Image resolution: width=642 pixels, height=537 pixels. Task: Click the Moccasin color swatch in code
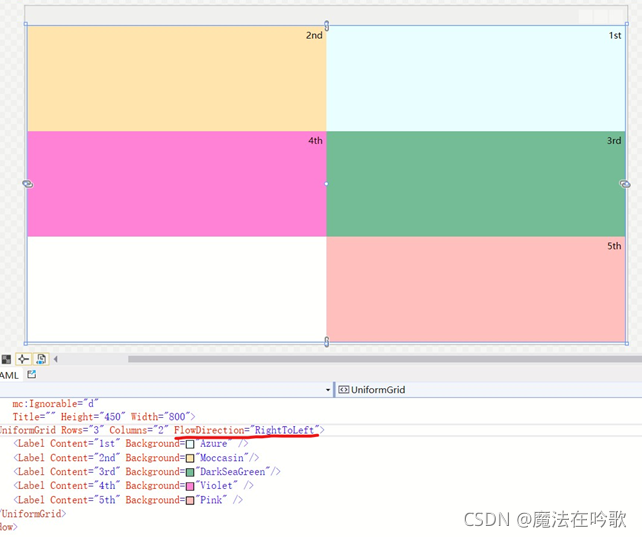190,458
